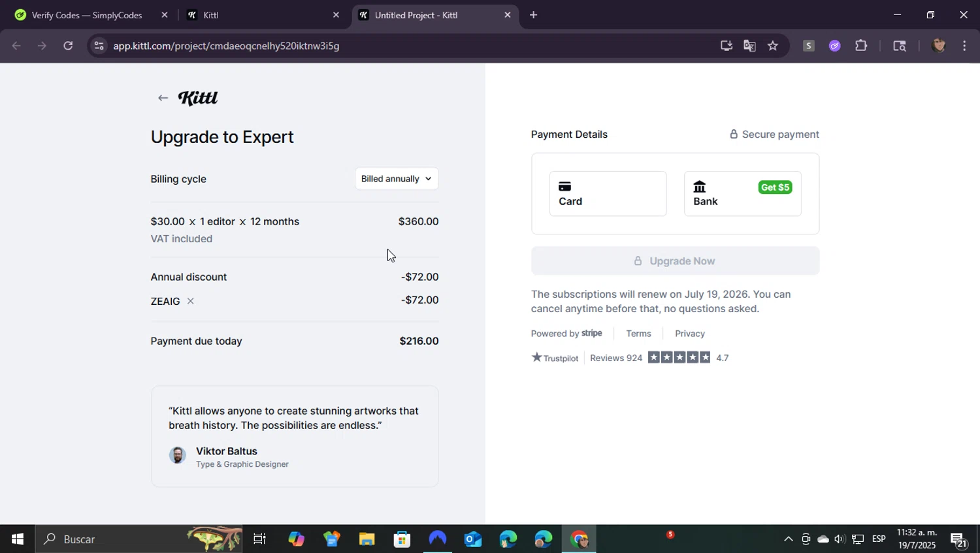Viewport: 980px width, 553px height.
Task: Click the browser back button
Action: 16,46
